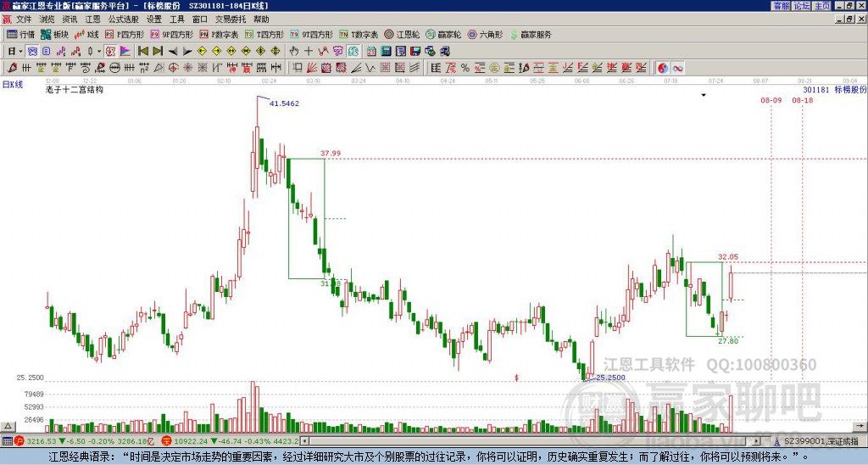
Task: Select the Gann fan lines tool
Action: (312, 68)
